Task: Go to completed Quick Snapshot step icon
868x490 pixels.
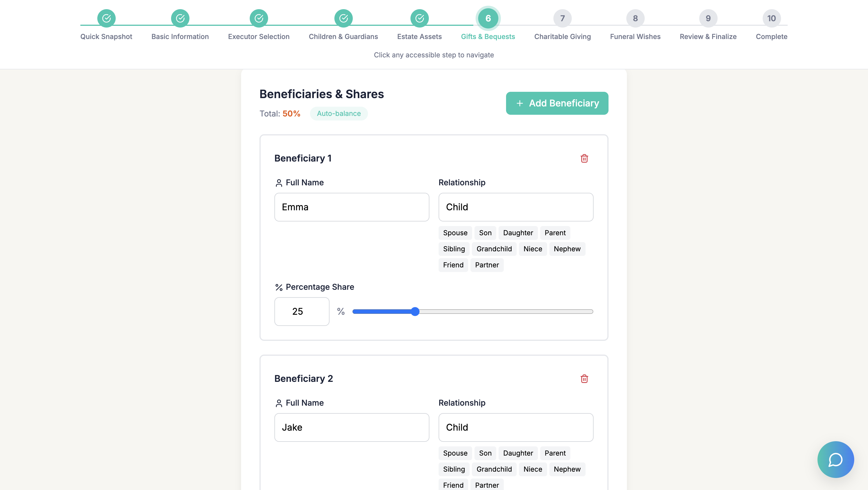Action: 106,18
